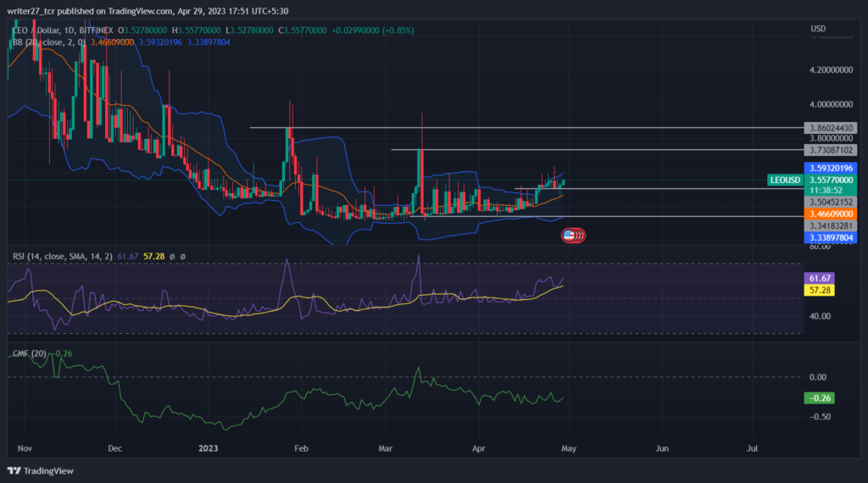This screenshot has width=868, height=483.
Task: Click the BB upper value 3.59320196 in legend
Action: pyautogui.click(x=160, y=42)
